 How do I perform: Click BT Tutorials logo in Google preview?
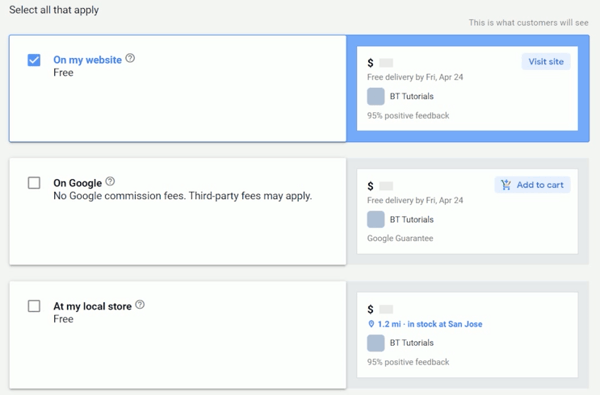376,220
